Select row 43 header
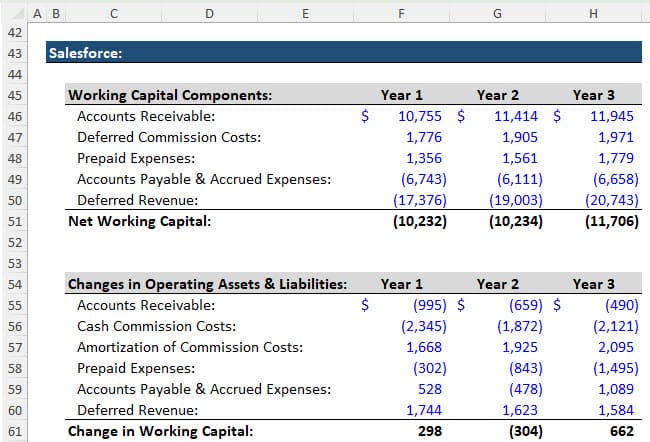Screen dimensions: 650x442 click(15, 53)
